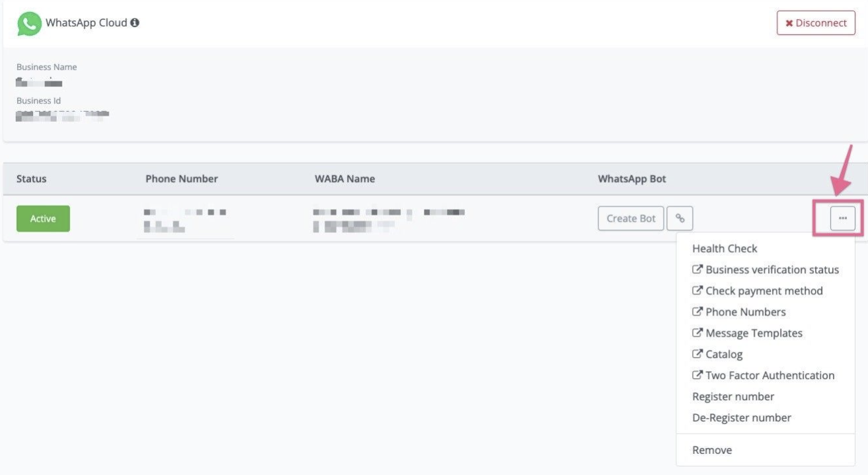The width and height of the screenshot is (868, 475).
Task: Click Remove at bottom of menu
Action: (712, 451)
